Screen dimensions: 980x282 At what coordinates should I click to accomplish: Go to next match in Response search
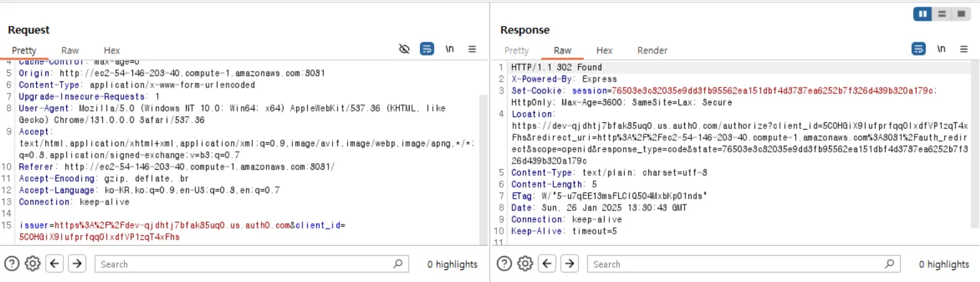(x=570, y=263)
